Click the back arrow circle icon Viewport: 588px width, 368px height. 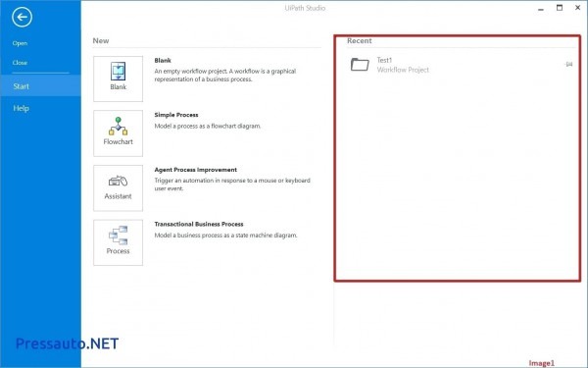(x=22, y=17)
